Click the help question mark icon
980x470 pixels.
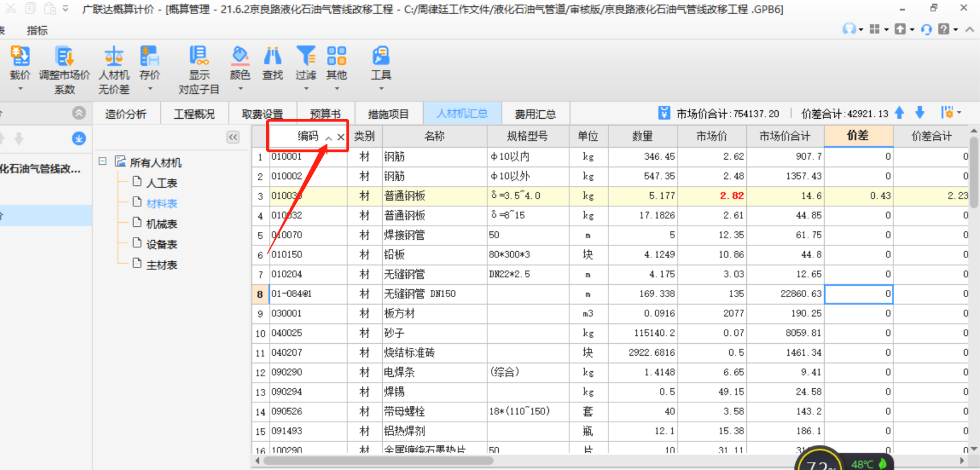point(944,29)
